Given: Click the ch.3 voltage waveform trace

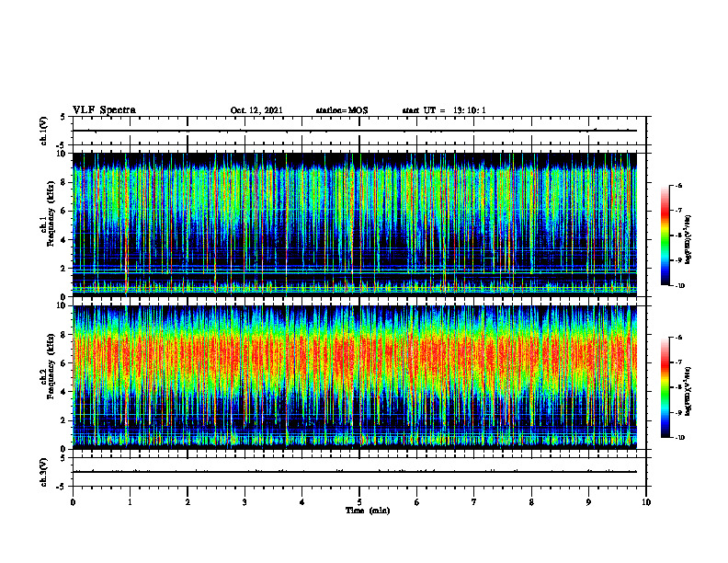Looking at the screenshot, I should (x=355, y=472).
